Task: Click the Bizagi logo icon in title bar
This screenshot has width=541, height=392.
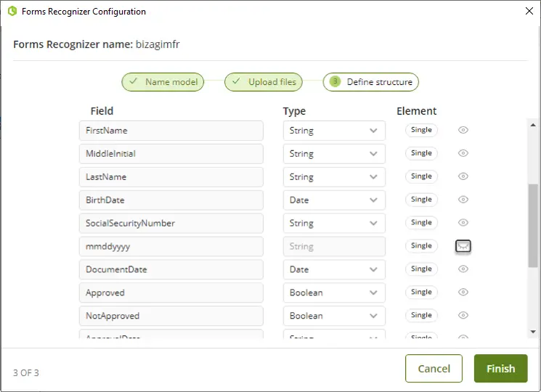Action: click(x=12, y=11)
